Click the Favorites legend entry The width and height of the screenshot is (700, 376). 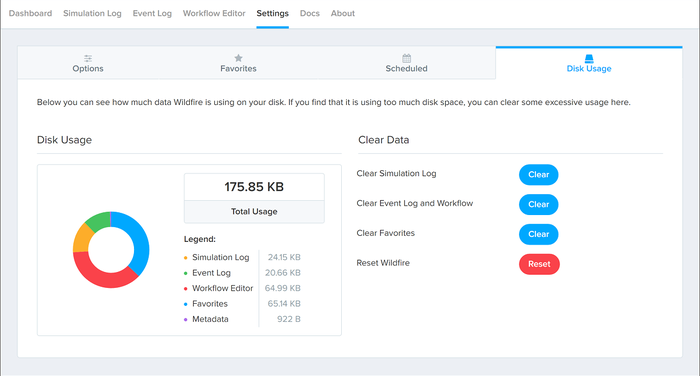click(x=210, y=304)
